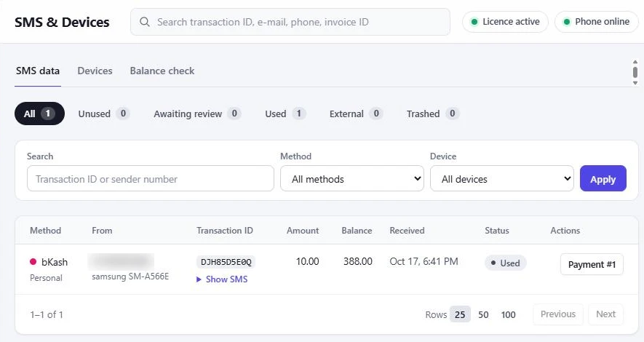Click the Licence active green status dot
The image size is (644, 342).
click(474, 22)
